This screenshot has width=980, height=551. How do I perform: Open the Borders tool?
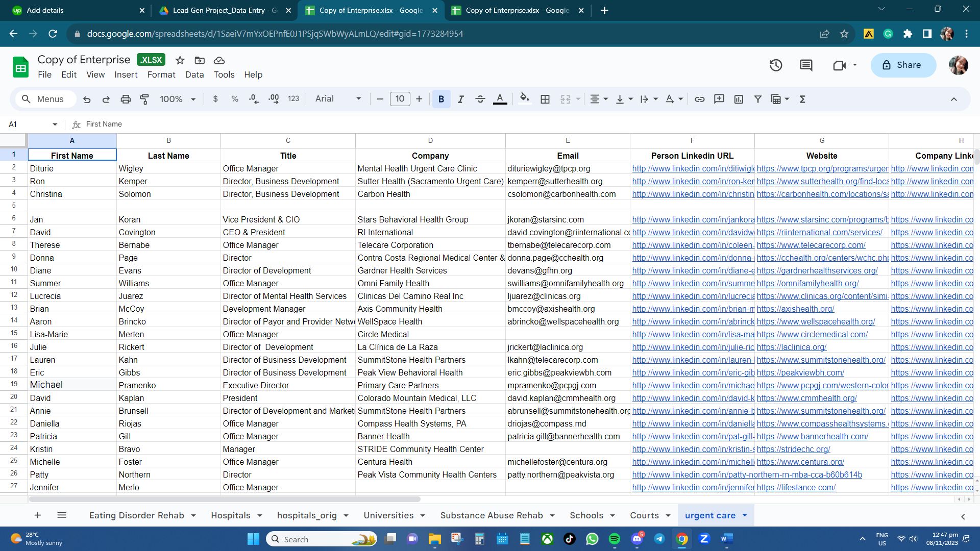[x=545, y=99]
